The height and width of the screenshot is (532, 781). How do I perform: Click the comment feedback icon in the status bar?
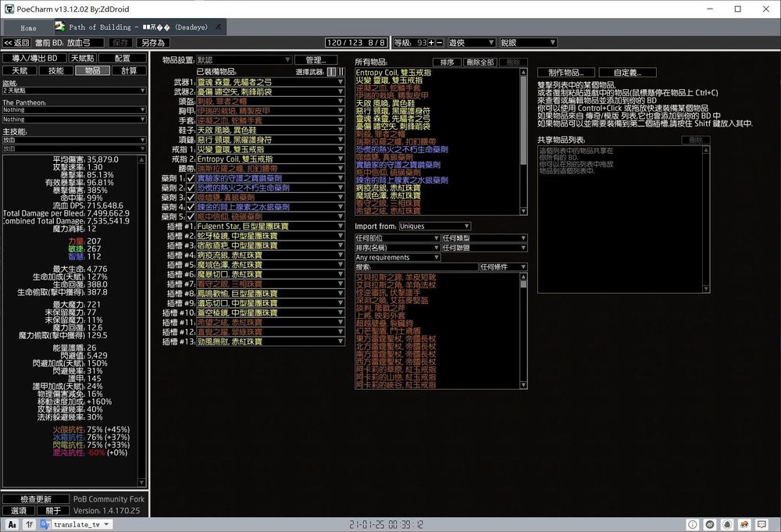click(x=761, y=524)
